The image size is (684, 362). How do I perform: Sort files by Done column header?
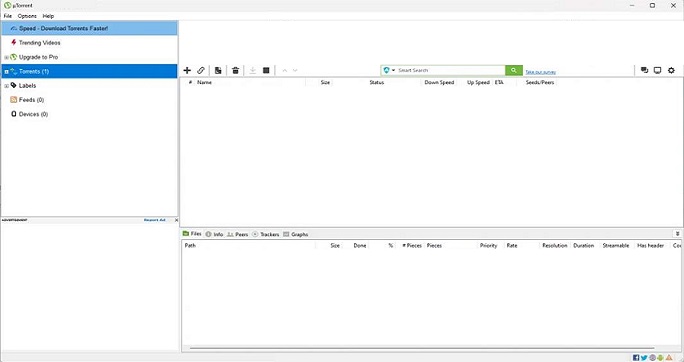pos(360,246)
